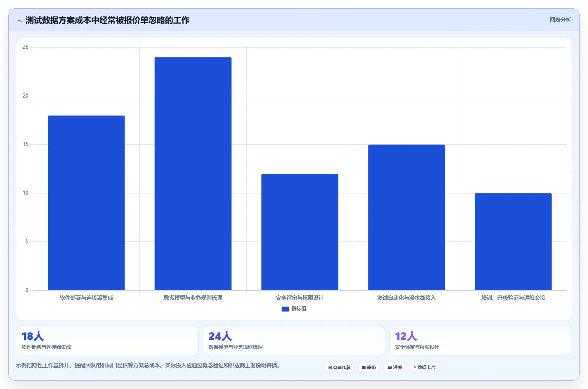Click the footnote text starting 示例把隐性工作量拆开
588x389 pixels.
tap(149, 365)
